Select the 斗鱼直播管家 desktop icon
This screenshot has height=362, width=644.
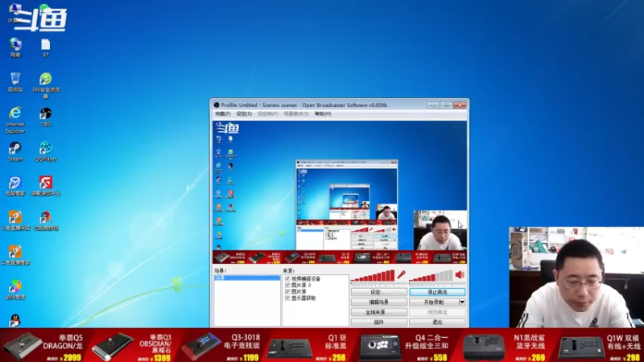coord(15,255)
